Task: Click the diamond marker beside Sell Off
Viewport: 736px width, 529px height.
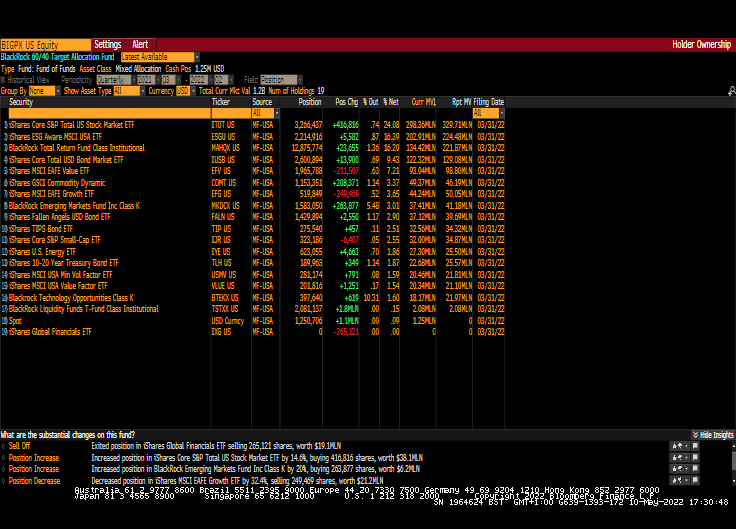Action: (4, 446)
